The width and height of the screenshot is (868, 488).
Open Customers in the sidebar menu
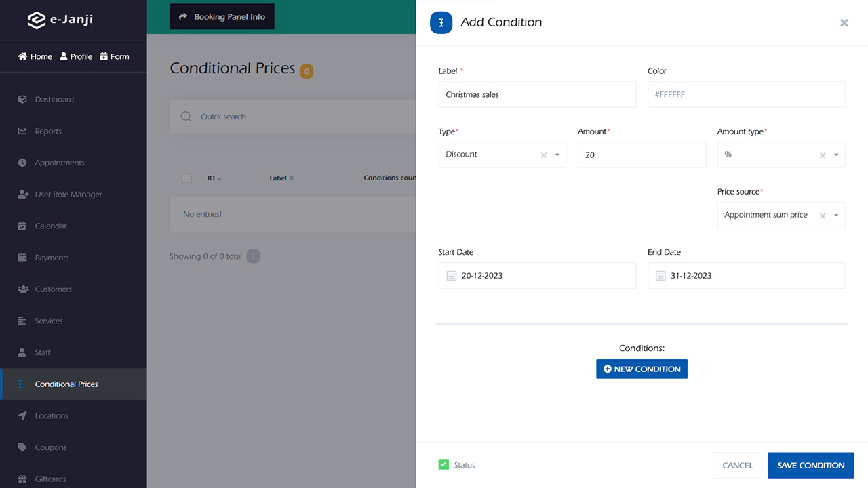tap(53, 289)
